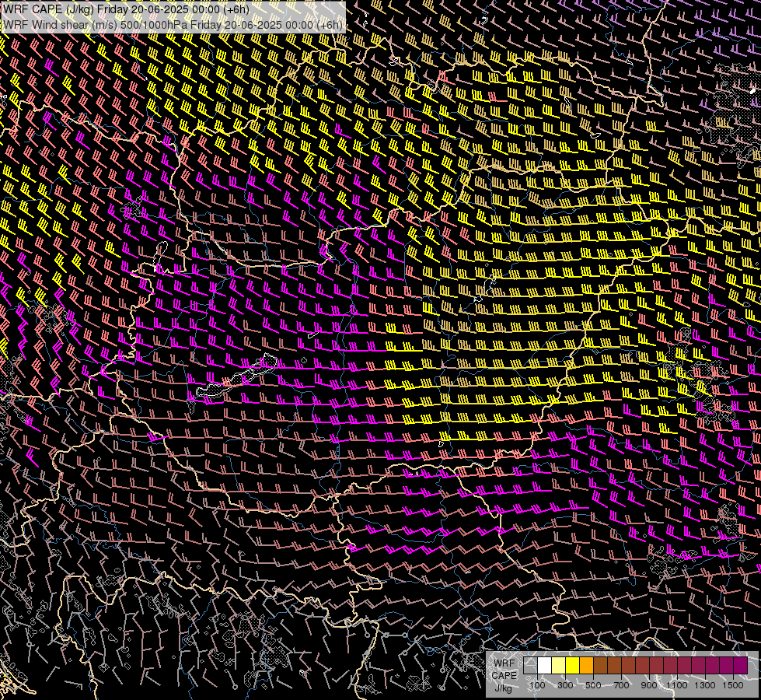Select the pale yellow legend swatch
Viewport: 761px width, 700px height.
point(559,665)
